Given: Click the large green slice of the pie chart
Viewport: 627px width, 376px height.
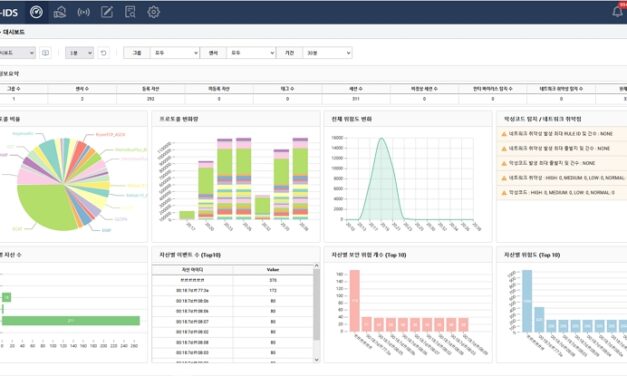Looking at the screenshot, I should point(44,206).
